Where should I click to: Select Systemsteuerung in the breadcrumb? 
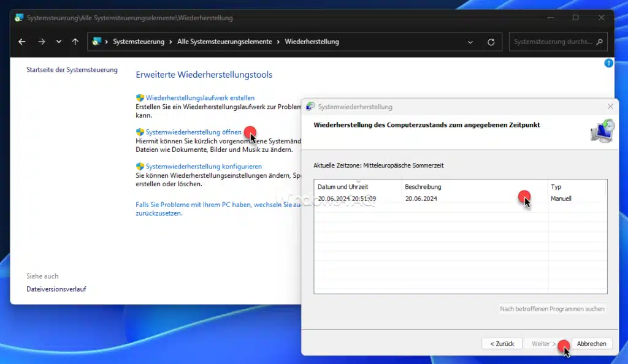[139, 42]
